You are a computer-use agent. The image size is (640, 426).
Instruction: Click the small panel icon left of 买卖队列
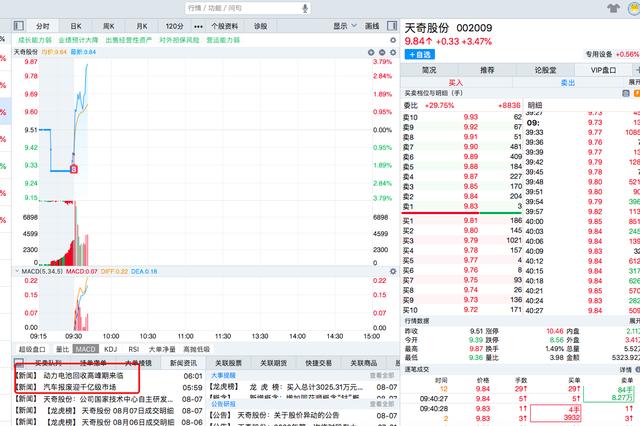[x=19, y=362]
